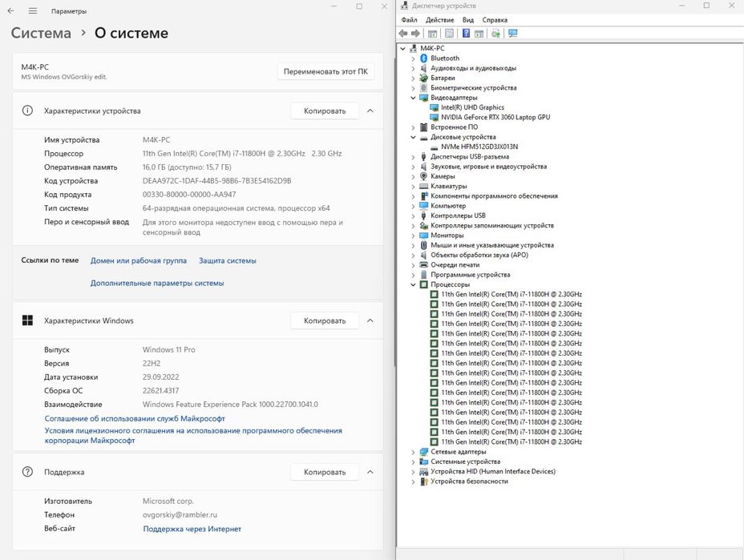Open the Вид menu
This screenshot has width=744, height=560.
click(x=468, y=20)
